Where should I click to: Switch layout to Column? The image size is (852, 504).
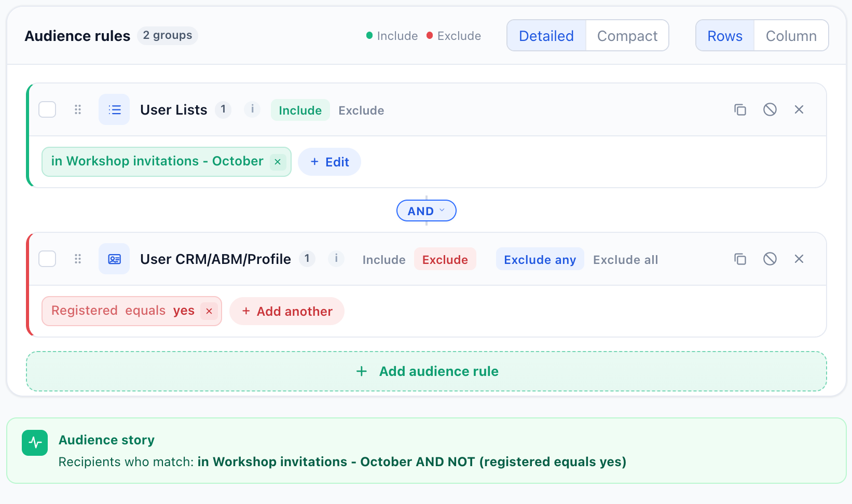click(x=791, y=36)
